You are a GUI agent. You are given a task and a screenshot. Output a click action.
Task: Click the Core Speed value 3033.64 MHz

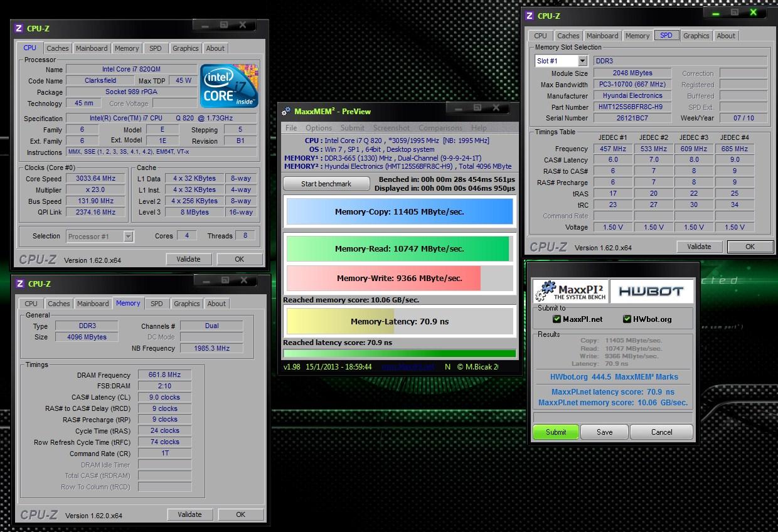[96, 179]
